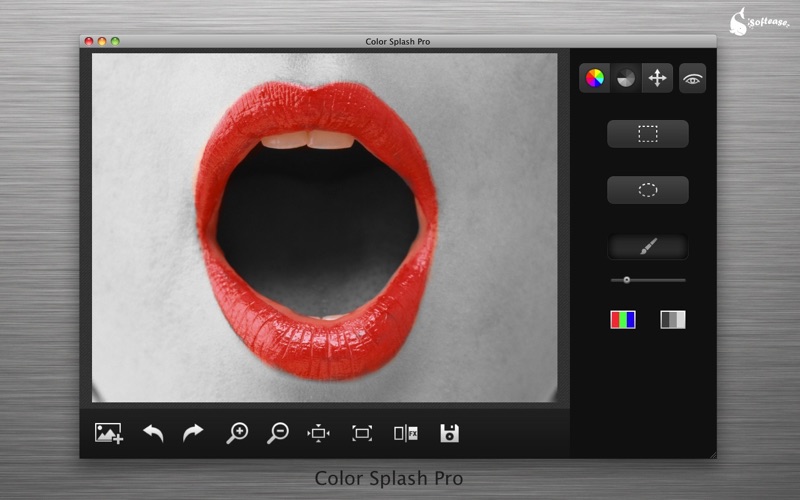
Task: Click the grayscale gradient swatch
Action: click(x=673, y=320)
